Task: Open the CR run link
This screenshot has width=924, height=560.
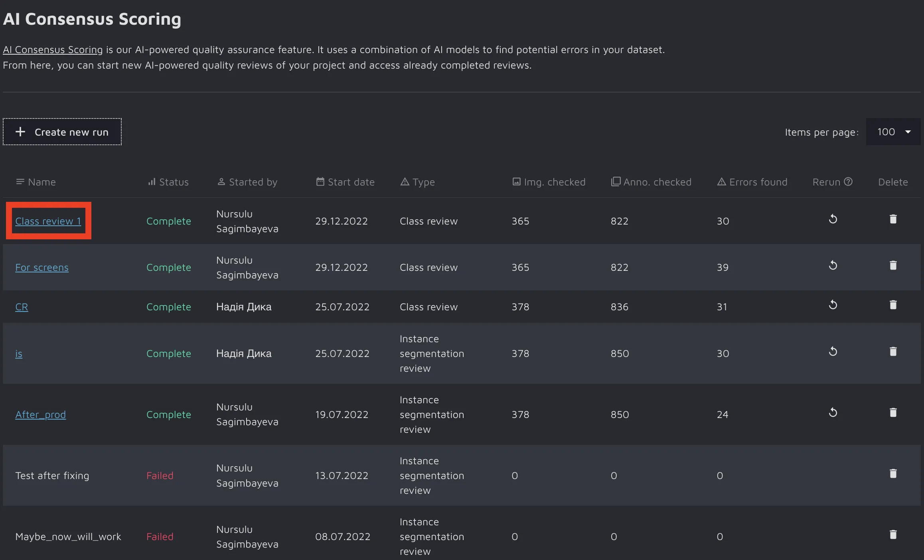Action: (x=22, y=307)
